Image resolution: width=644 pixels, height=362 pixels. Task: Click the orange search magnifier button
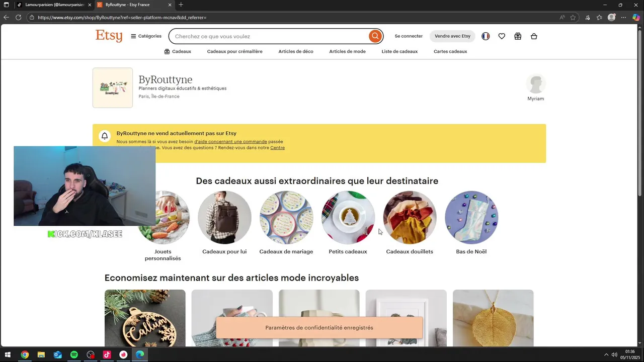pyautogui.click(x=375, y=36)
